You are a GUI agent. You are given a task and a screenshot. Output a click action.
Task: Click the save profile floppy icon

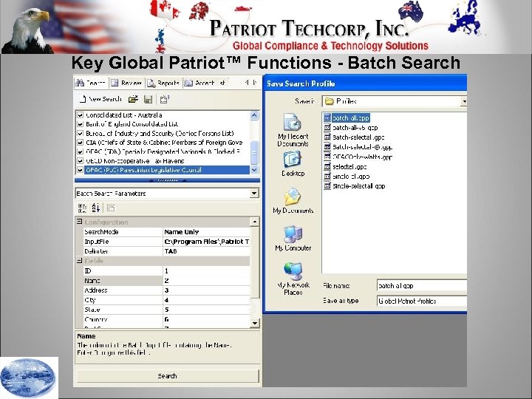pyautogui.click(x=148, y=99)
